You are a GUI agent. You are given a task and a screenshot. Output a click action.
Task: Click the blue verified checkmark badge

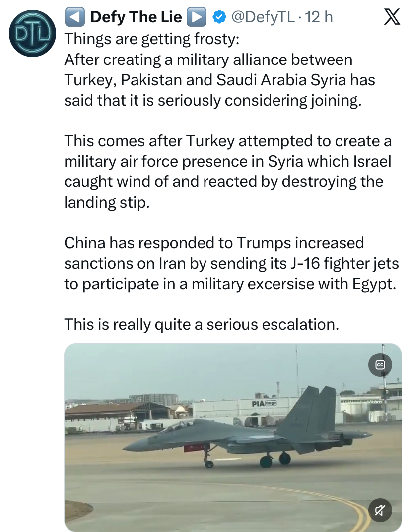coord(219,17)
